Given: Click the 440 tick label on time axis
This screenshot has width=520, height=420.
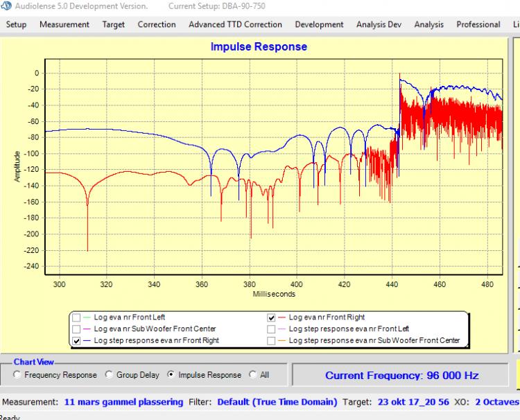Looking at the screenshot, I should coord(392,284).
